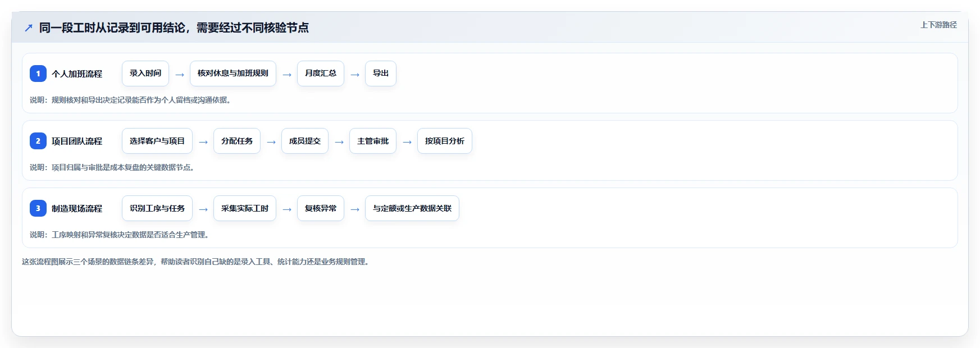Select the 复核异常 step box
The image size is (980, 348).
(321, 208)
